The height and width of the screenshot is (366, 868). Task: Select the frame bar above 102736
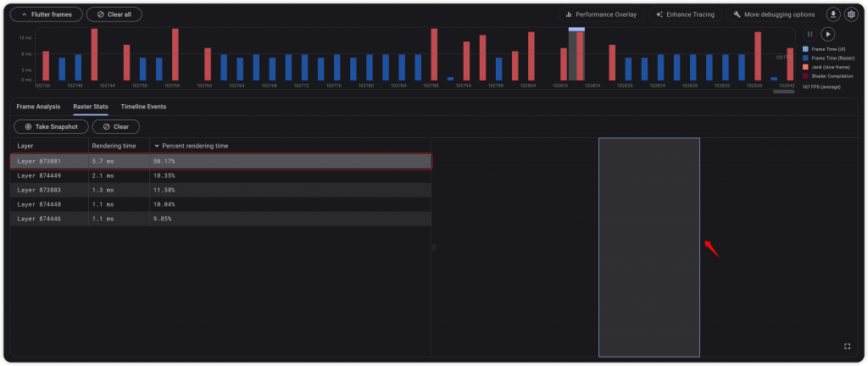[46, 66]
